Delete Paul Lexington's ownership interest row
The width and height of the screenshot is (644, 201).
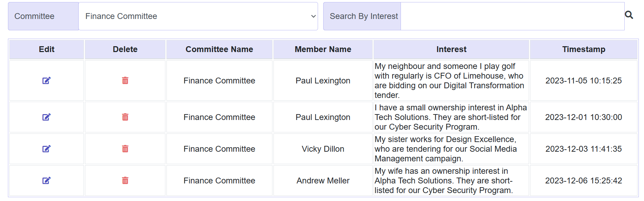[125, 117]
